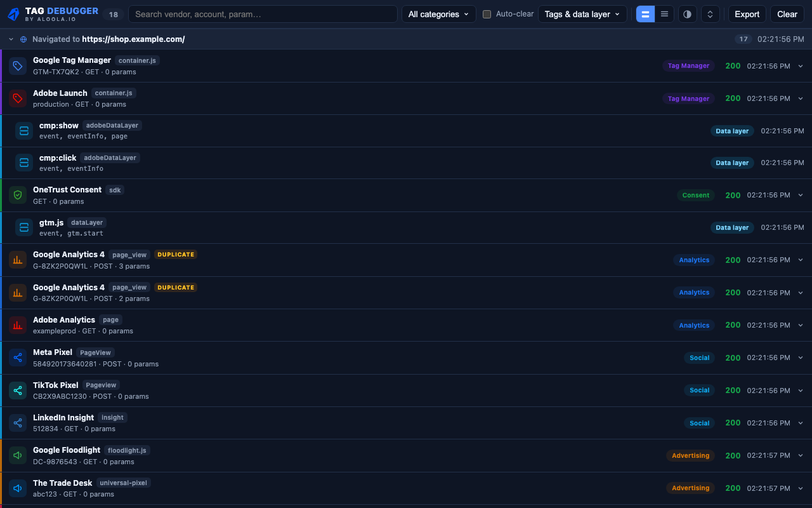Click the Social badge on Meta Pixel row
The width and height of the screenshot is (812, 508).
(700, 358)
